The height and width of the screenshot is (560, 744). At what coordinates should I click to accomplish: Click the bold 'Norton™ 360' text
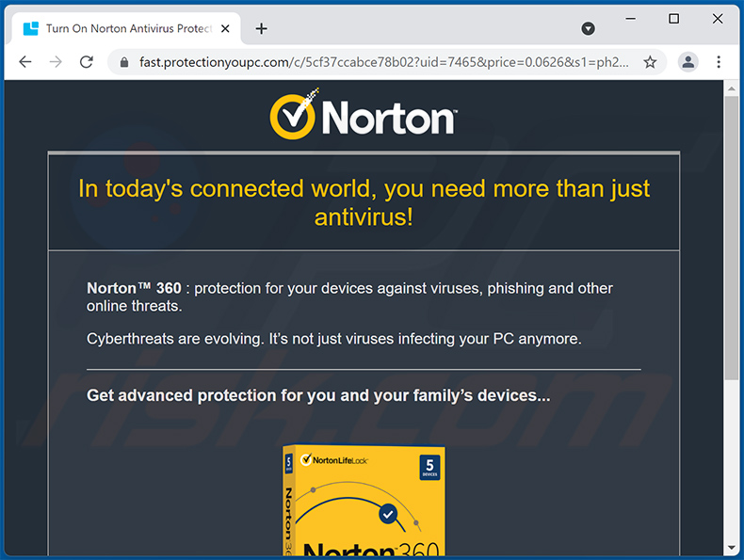click(134, 288)
